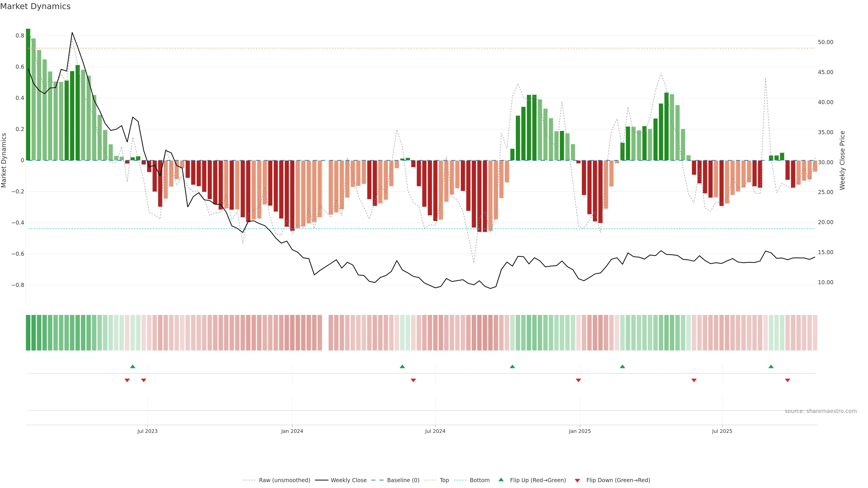Click the tallest dark green bar at chart start
This screenshot has width=868, height=488.
(28, 94)
